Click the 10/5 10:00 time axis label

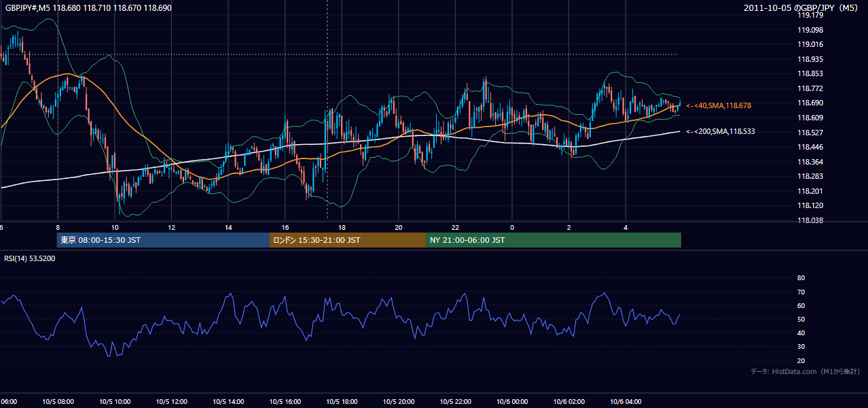(115, 402)
